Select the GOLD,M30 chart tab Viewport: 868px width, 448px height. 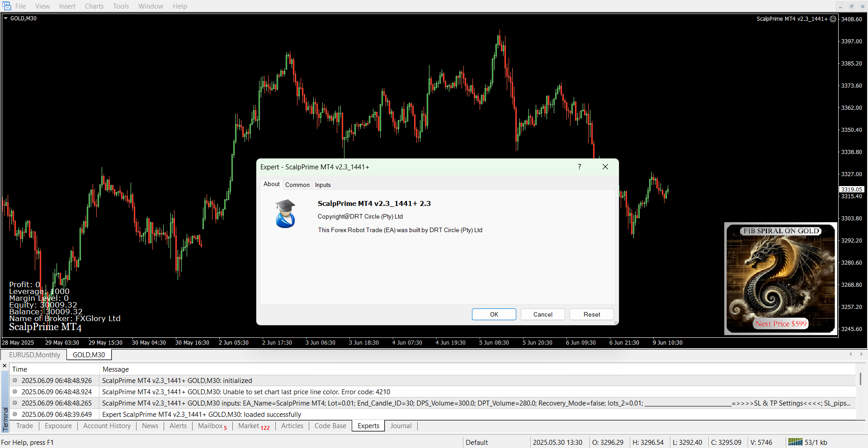click(89, 355)
